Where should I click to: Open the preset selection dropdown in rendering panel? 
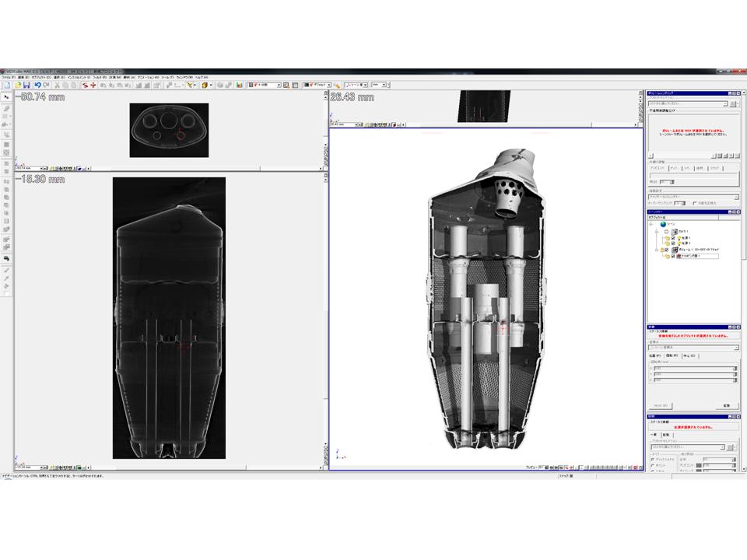pos(726,103)
